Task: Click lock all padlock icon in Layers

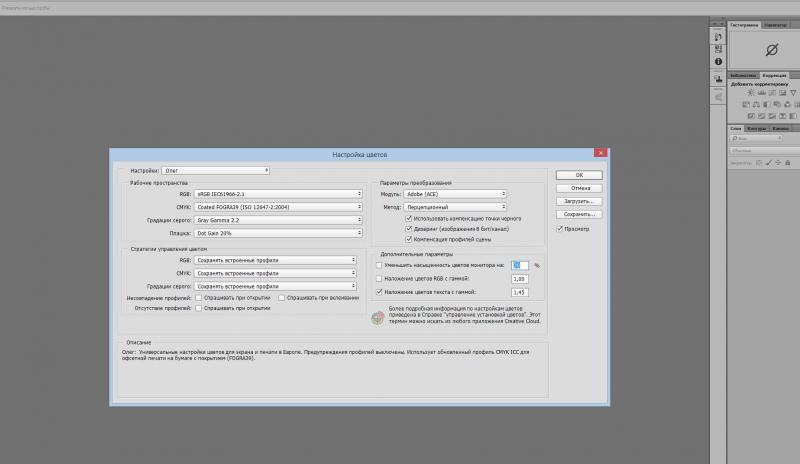Action: pos(788,163)
